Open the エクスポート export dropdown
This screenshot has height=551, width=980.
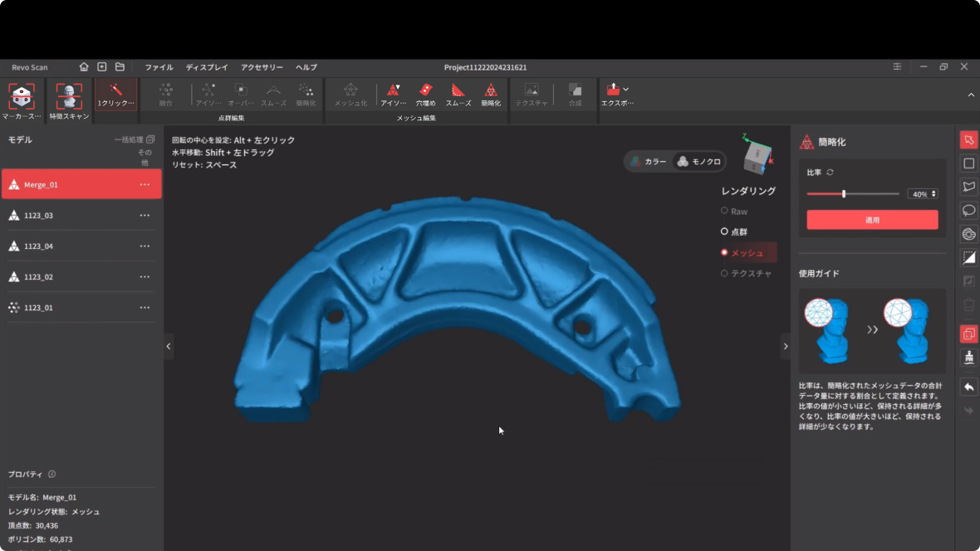tap(617, 94)
